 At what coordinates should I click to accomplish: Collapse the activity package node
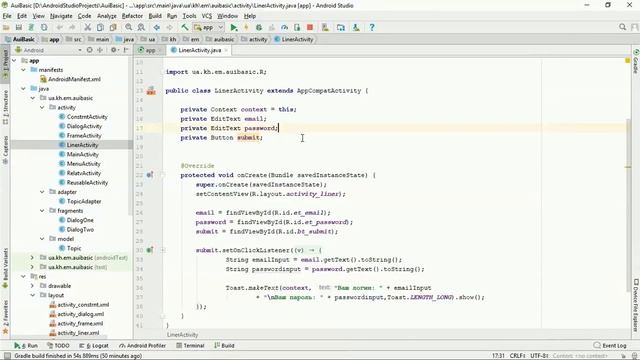(x=42, y=107)
